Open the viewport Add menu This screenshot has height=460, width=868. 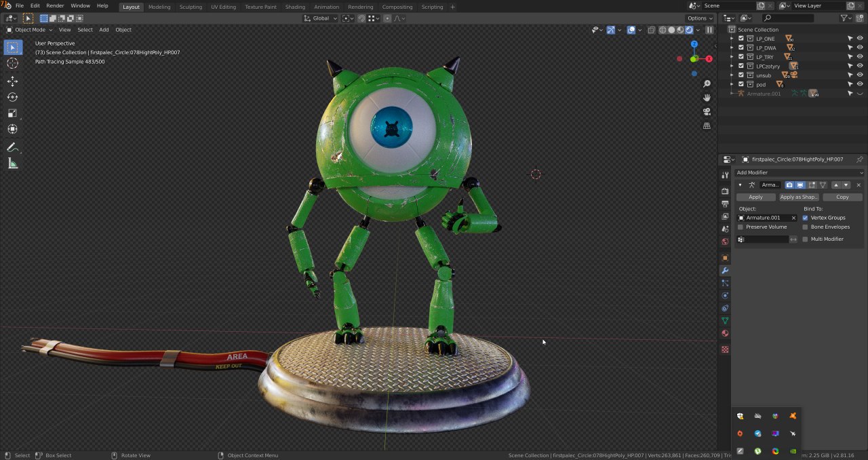click(x=104, y=30)
